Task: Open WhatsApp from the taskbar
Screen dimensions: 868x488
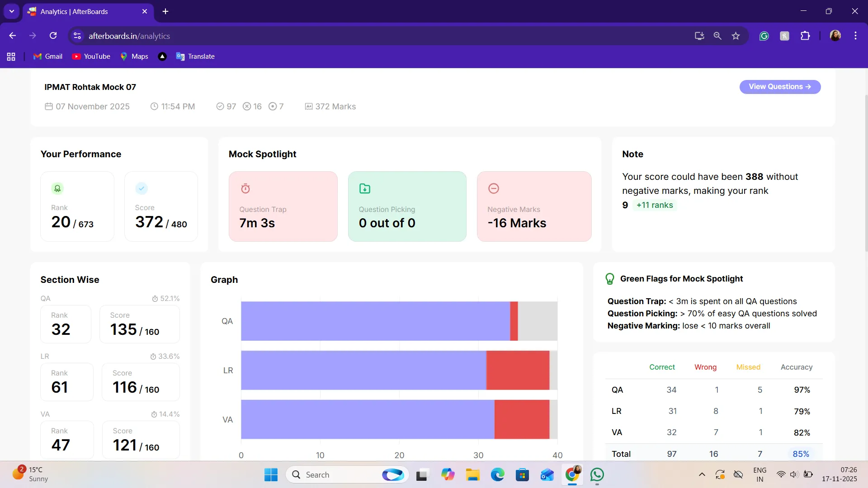Action: pyautogui.click(x=597, y=474)
